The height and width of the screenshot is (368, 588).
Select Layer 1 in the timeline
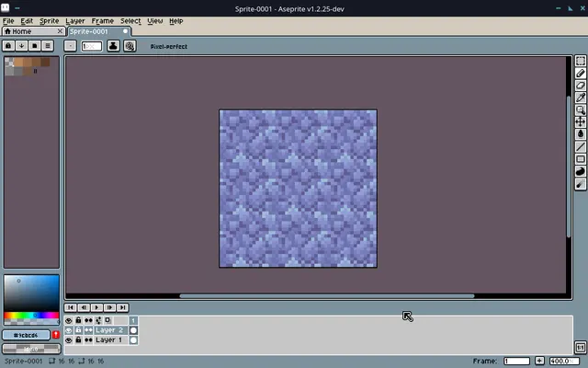tap(110, 340)
